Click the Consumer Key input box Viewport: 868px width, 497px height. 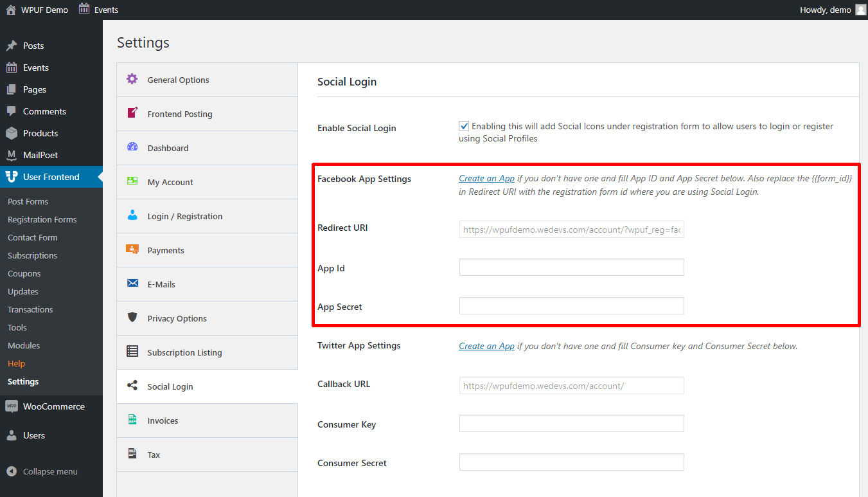click(571, 423)
